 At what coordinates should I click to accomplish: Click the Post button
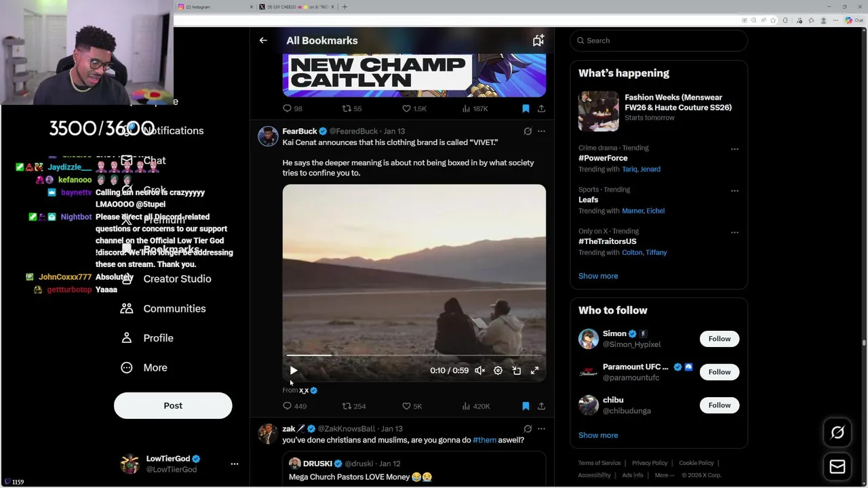(173, 405)
